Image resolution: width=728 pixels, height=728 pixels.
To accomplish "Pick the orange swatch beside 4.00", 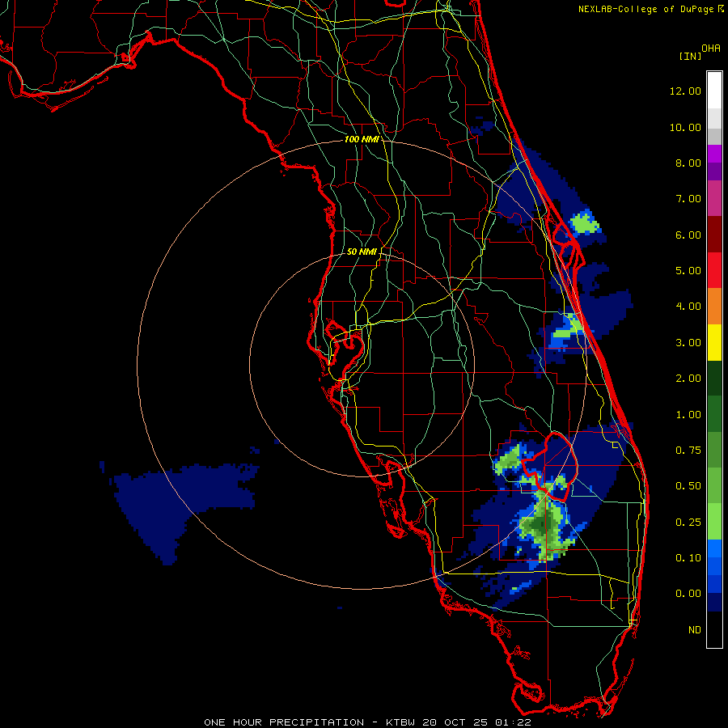I will click(714, 307).
